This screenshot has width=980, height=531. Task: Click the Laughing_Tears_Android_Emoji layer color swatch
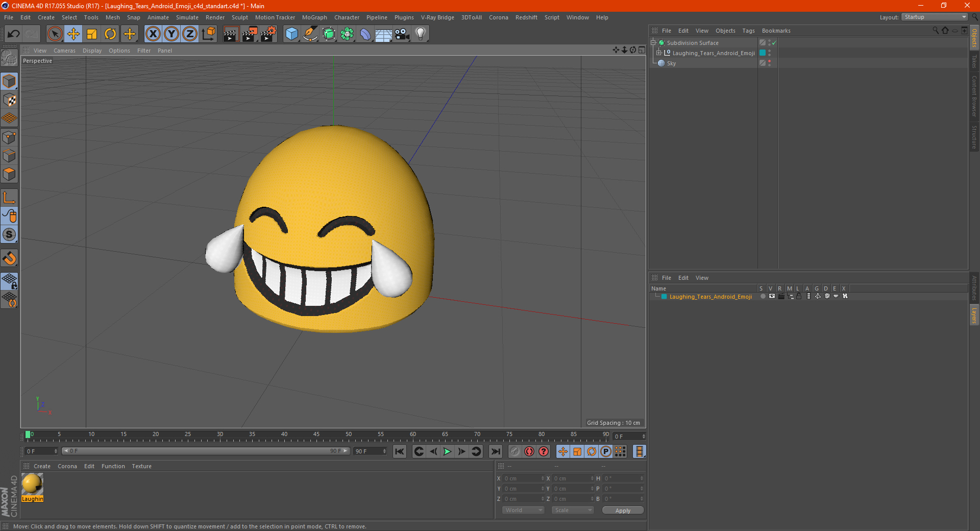664,297
